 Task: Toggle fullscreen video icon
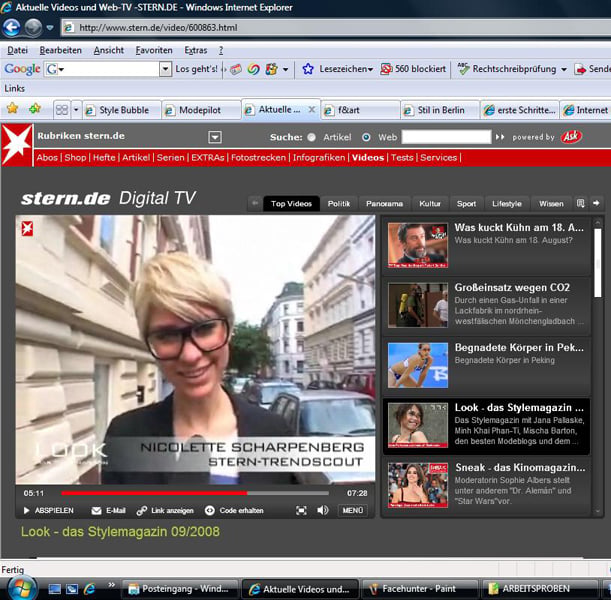(301, 510)
